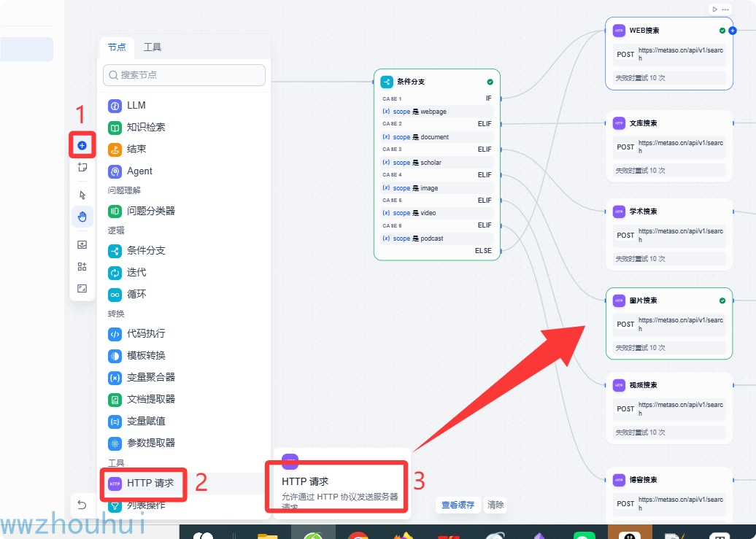Click the add note icon

tap(82, 167)
